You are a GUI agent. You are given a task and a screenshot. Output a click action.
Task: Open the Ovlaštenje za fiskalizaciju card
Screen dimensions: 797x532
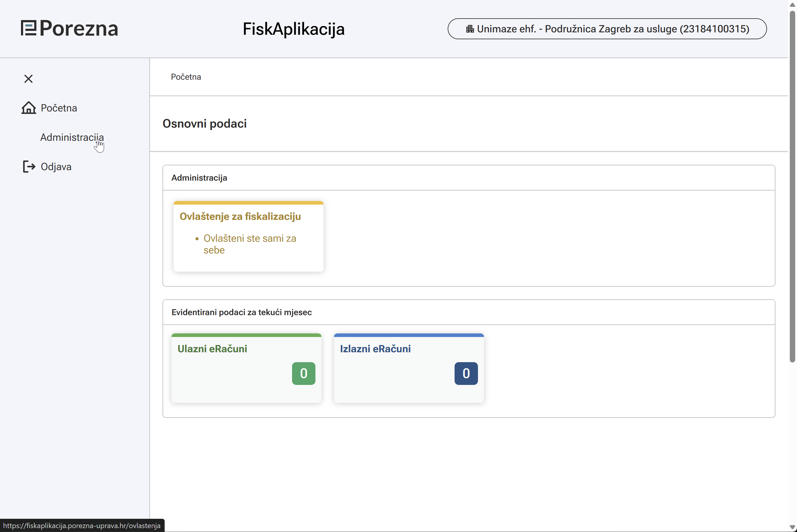(x=240, y=217)
